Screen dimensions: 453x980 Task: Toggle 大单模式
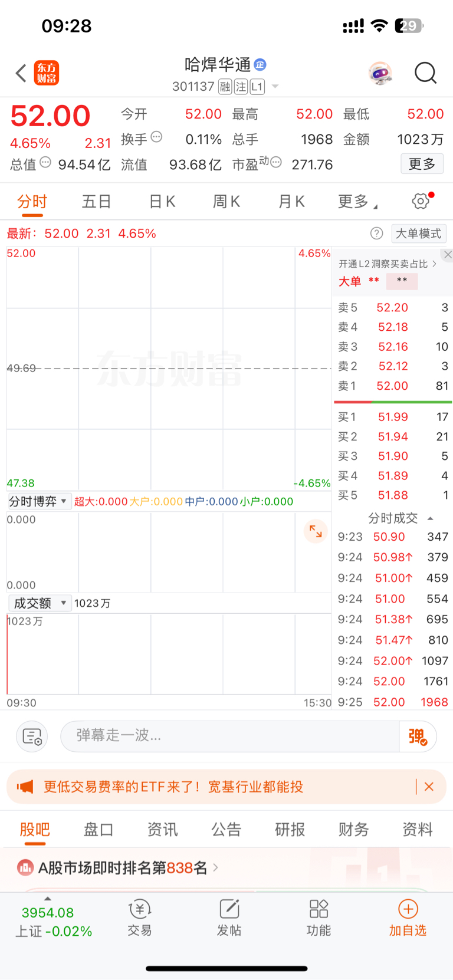(x=418, y=234)
